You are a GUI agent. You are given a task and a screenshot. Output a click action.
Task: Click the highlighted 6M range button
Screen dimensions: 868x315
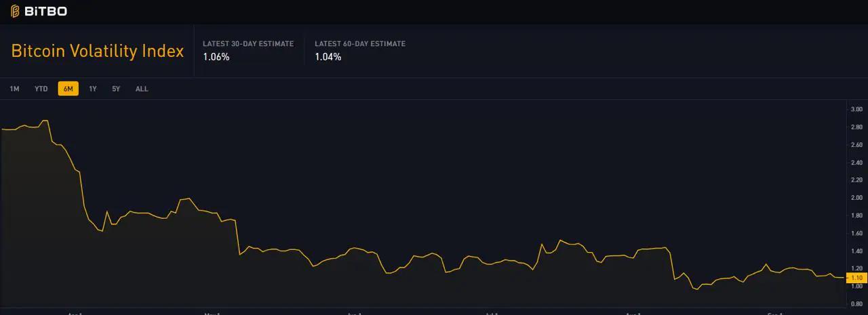68,89
